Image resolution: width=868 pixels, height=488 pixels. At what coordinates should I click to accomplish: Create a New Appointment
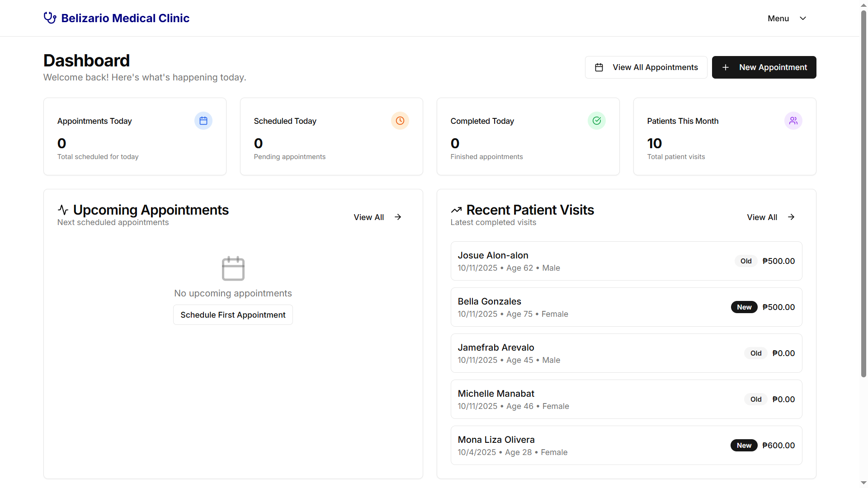tap(764, 67)
